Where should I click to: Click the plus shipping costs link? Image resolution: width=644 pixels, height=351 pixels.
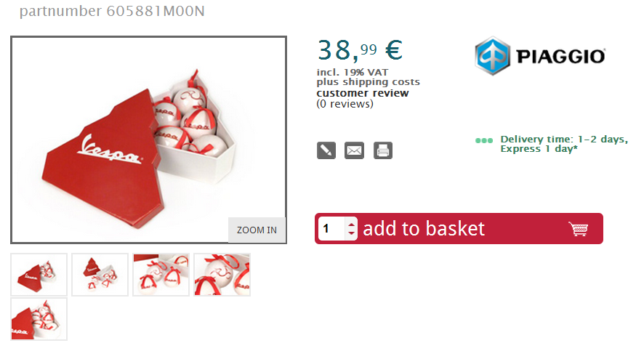[368, 82]
